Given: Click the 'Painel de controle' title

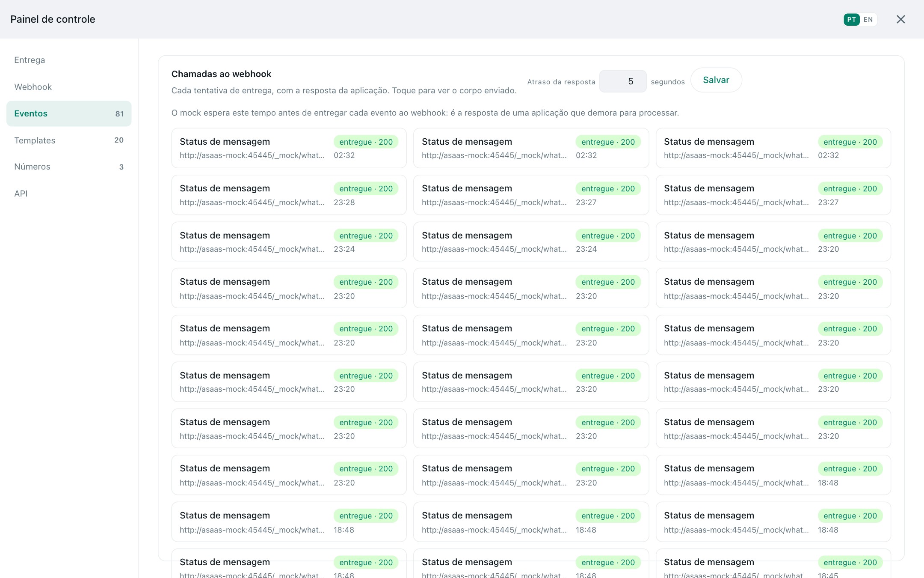Looking at the screenshot, I should click(x=53, y=19).
